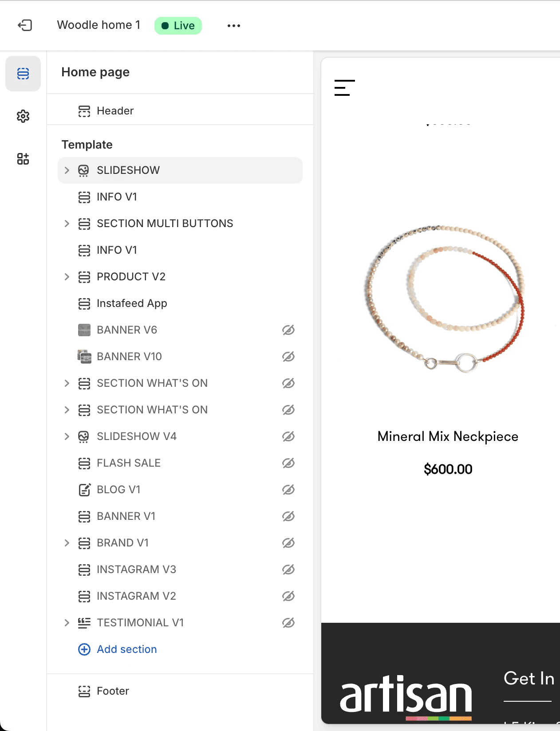The image size is (560, 731).
Task: Click the Header section icon
Action: (84, 111)
